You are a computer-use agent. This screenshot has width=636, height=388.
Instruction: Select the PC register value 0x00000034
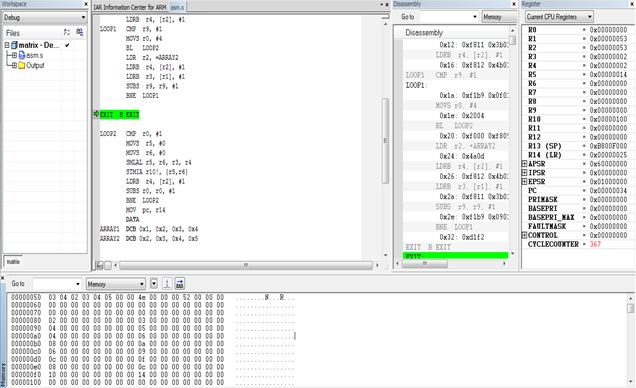608,191
